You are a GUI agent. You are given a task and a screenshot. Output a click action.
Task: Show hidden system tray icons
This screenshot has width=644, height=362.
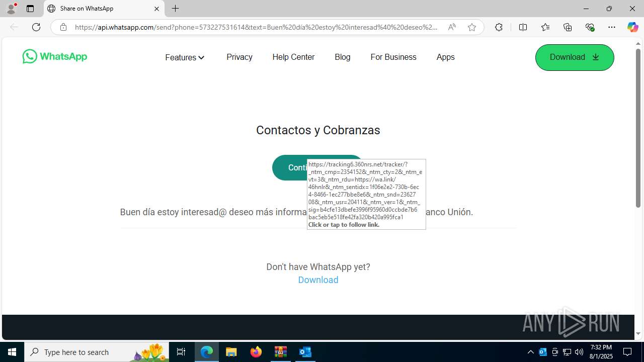[530, 352]
